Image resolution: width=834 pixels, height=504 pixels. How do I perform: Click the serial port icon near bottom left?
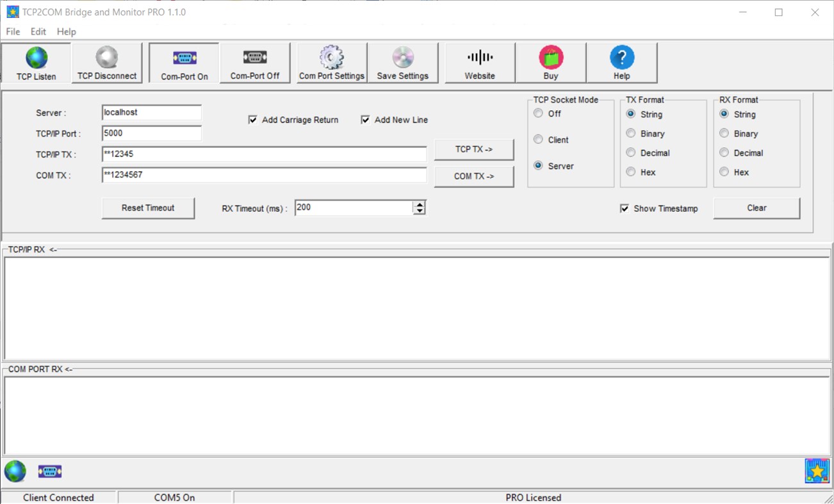[49, 471]
